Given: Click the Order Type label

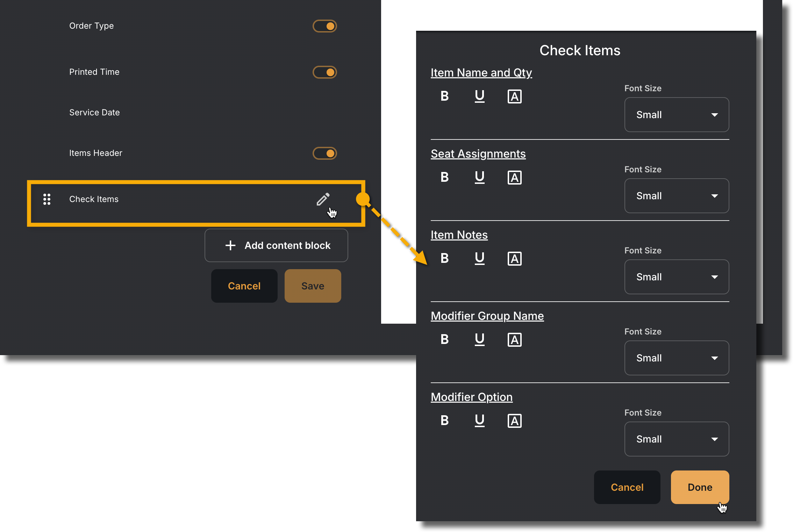Looking at the screenshot, I should pyautogui.click(x=91, y=26).
